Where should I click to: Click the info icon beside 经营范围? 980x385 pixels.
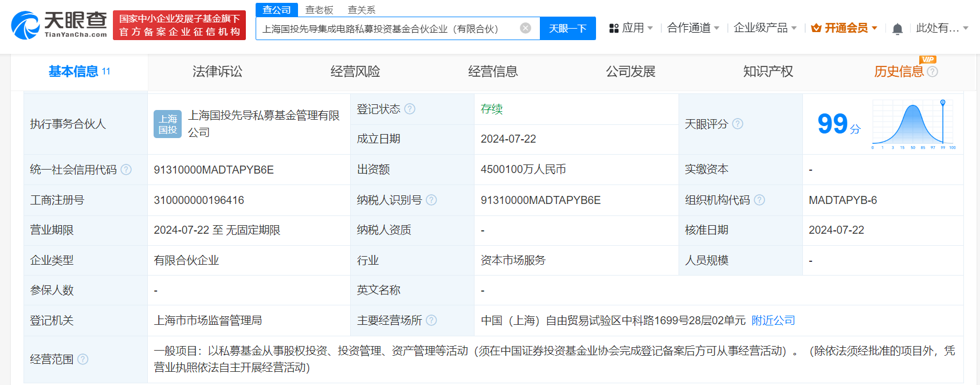point(83,359)
